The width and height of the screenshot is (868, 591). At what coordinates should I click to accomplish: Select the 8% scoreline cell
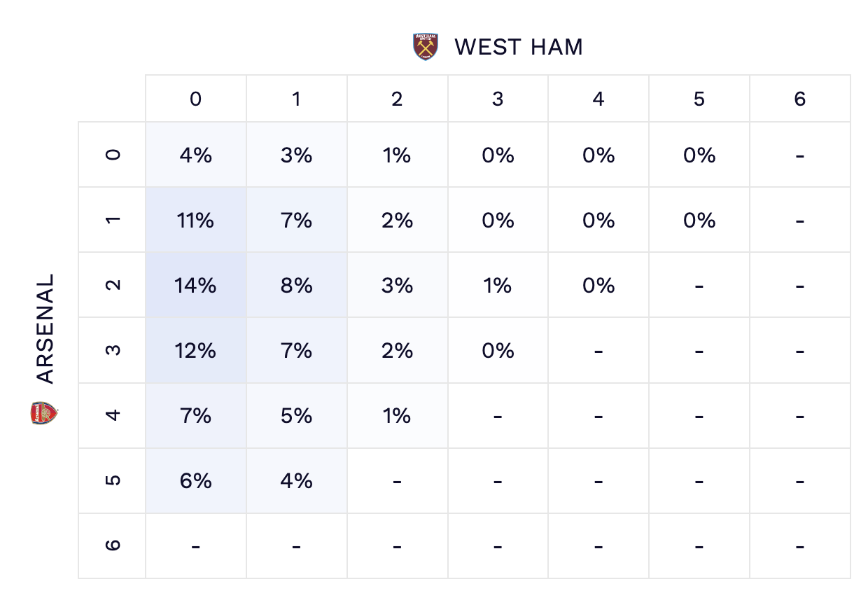pos(296,286)
